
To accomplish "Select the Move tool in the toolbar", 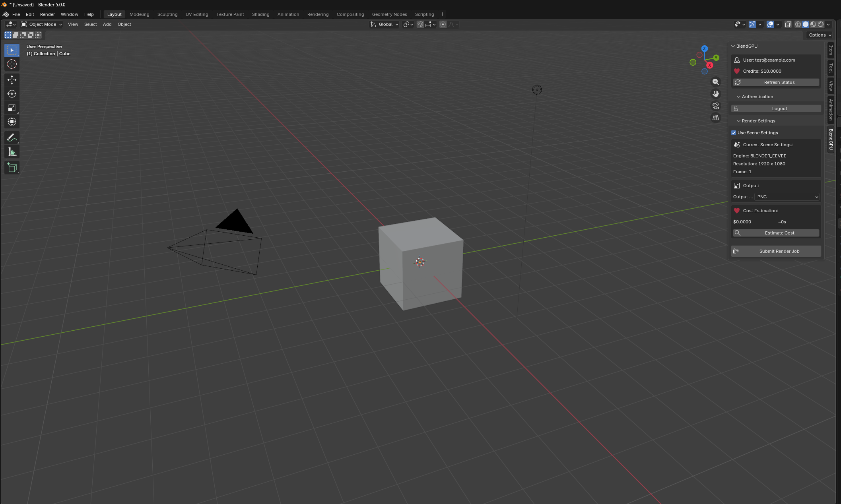I will tap(12, 80).
